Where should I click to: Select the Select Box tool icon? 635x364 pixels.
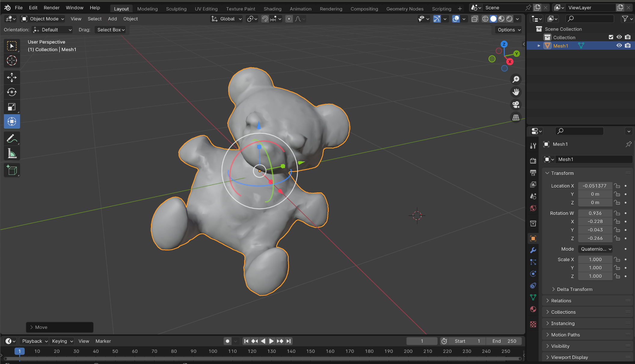click(x=12, y=46)
